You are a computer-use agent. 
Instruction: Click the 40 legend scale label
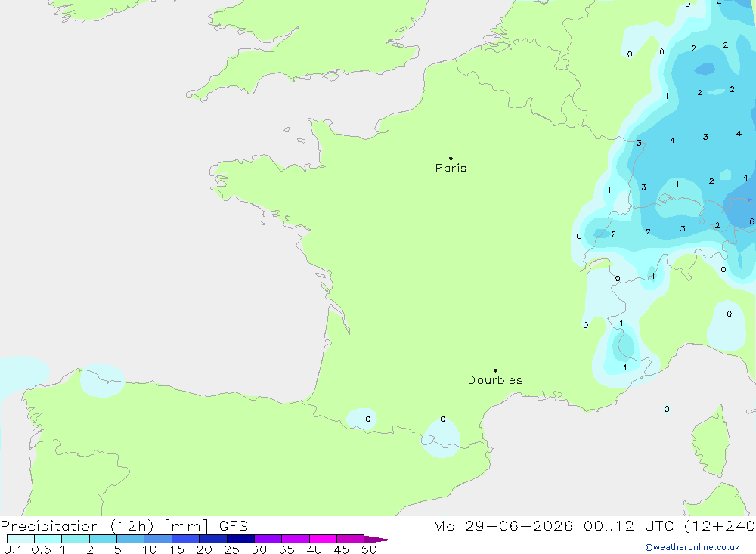(x=314, y=549)
